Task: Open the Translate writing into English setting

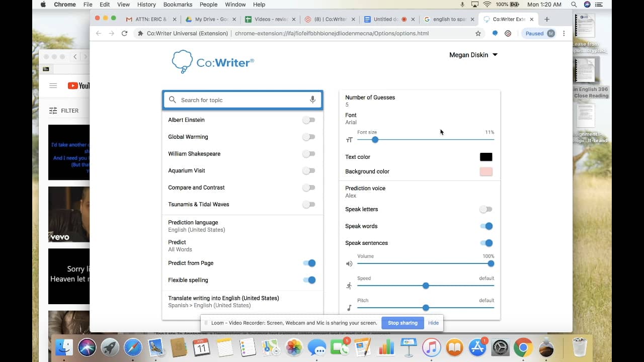Action: click(243, 302)
